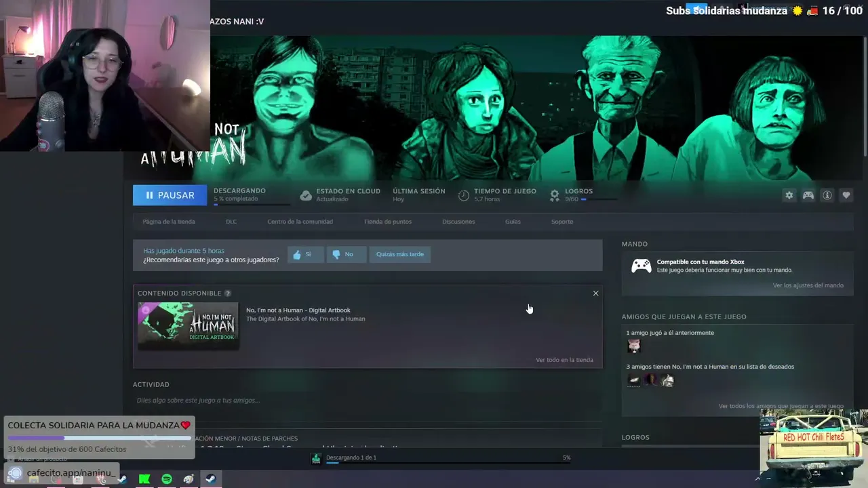Click the cloud status icon

click(306, 195)
